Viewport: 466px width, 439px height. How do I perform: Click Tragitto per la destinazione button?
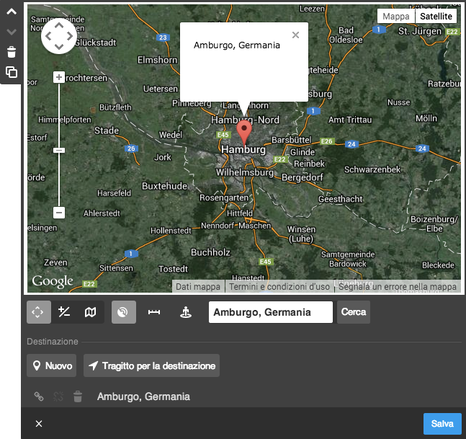point(152,366)
